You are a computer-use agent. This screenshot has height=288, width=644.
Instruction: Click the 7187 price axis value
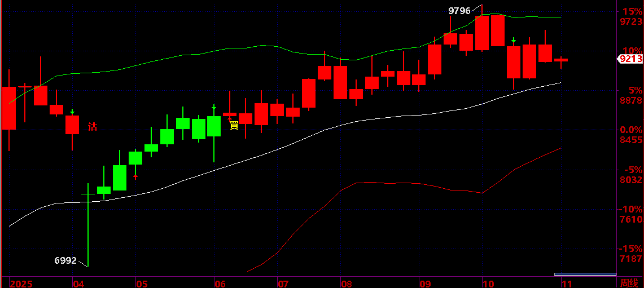point(632,259)
